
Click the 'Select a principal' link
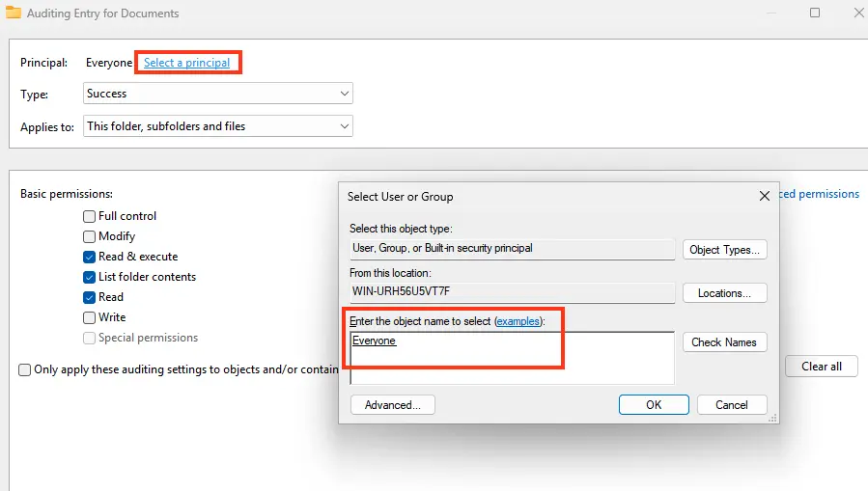pos(186,63)
